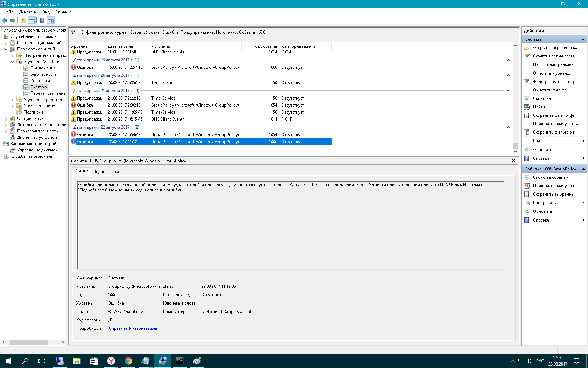Expand 'Журналы приложений' tree node

(x=13, y=100)
